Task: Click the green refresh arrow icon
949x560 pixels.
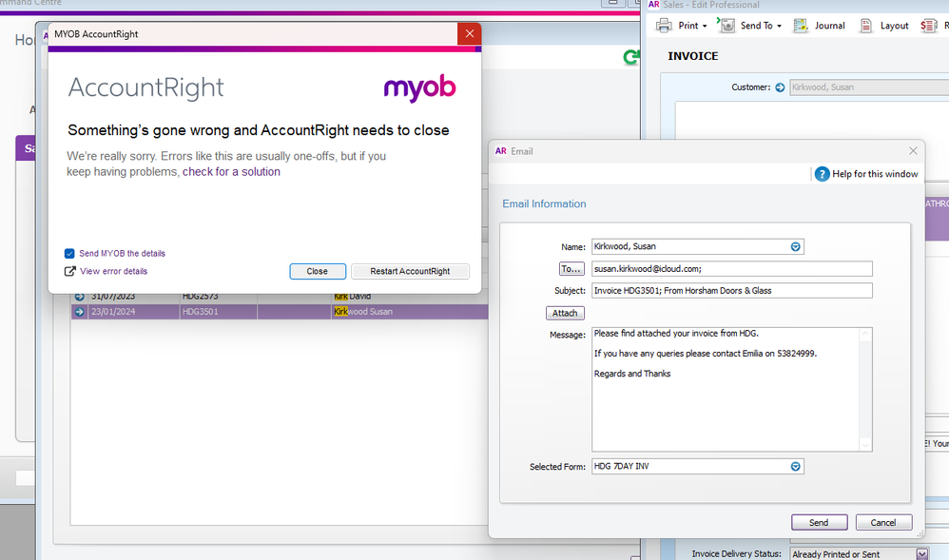Action: click(630, 58)
